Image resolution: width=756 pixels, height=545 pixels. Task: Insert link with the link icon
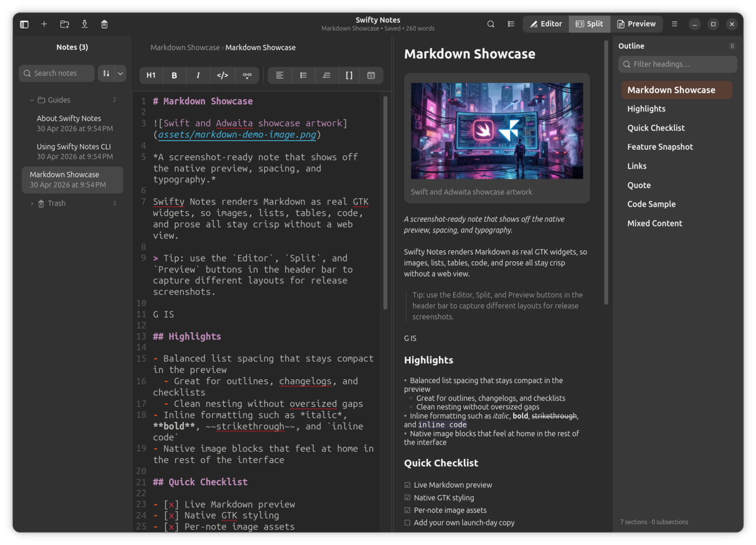pos(247,75)
